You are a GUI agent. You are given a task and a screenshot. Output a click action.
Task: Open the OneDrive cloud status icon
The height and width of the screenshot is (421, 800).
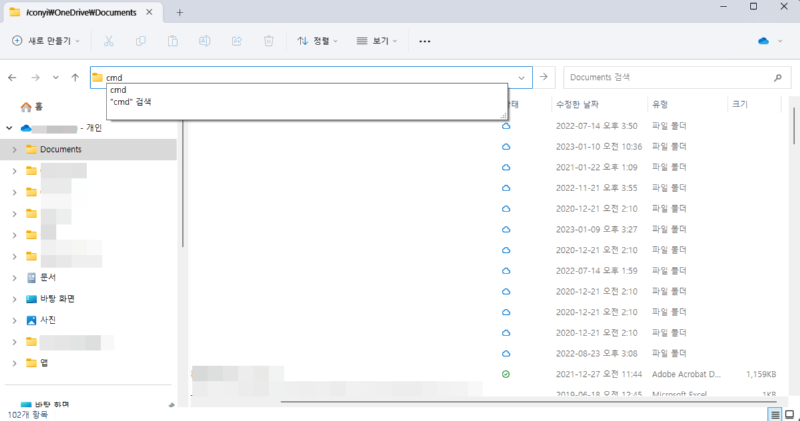pyautogui.click(x=764, y=41)
